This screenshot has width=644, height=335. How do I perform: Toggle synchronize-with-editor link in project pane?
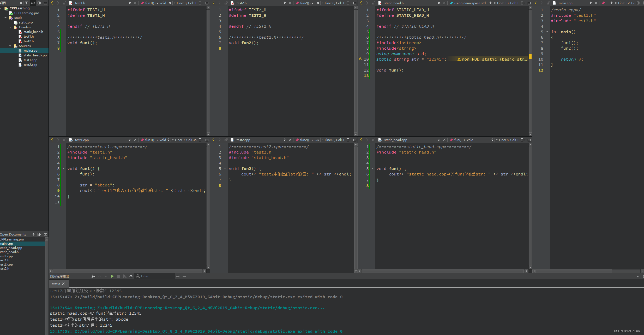33,3
